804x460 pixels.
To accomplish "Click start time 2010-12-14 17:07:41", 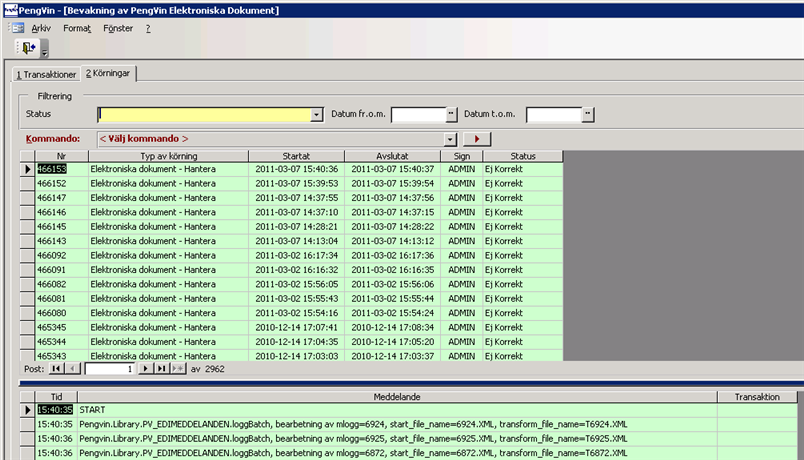I will 296,327.
